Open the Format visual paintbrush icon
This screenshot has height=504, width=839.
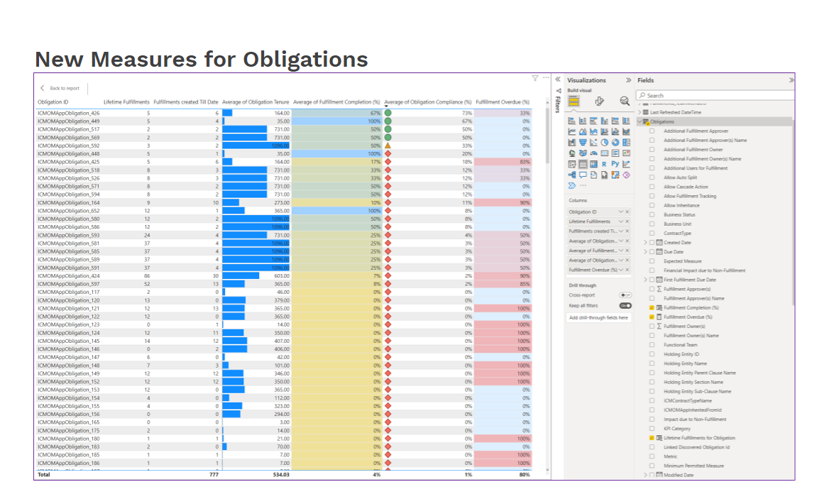pyautogui.click(x=599, y=102)
